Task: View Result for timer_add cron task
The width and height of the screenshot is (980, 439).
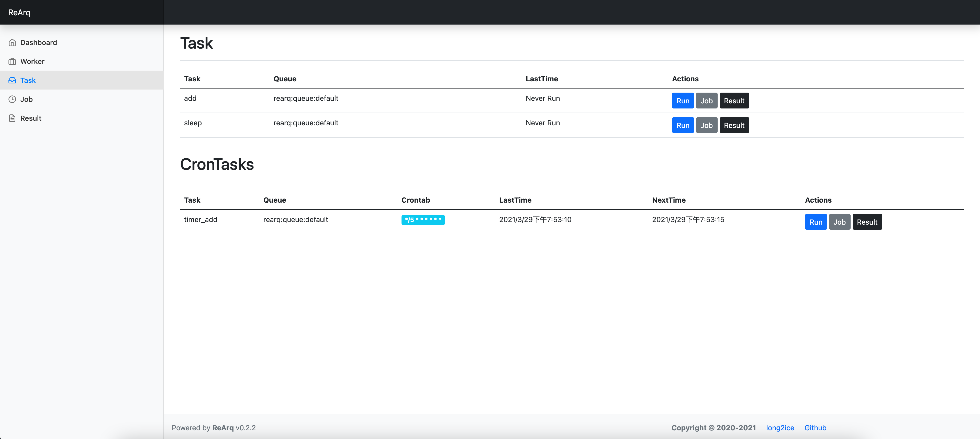Action: click(x=867, y=222)
